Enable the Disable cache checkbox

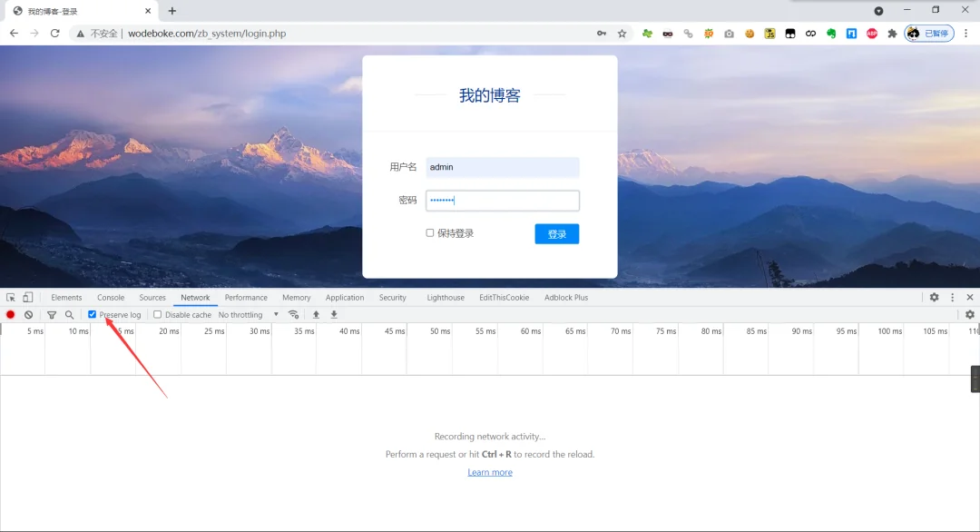158,314
